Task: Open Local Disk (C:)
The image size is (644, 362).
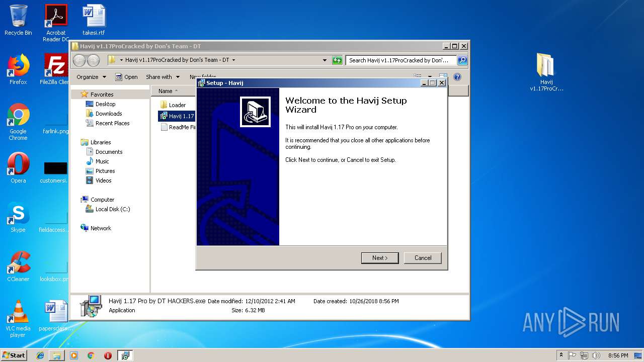Action: pyautogui.click(x=113, y=209)
